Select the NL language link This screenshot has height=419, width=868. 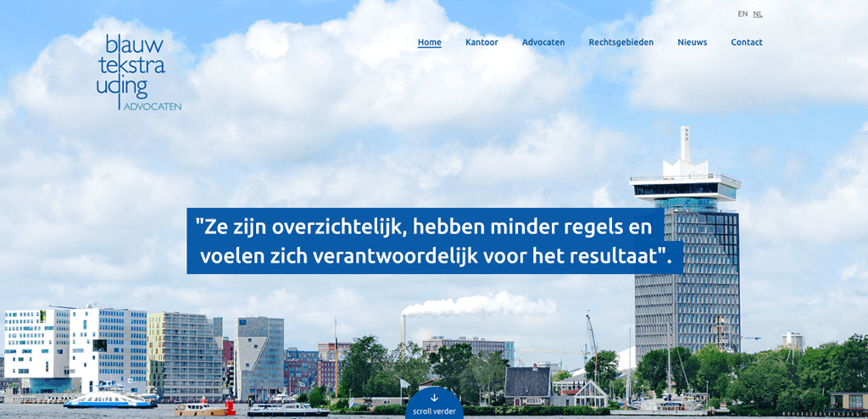click(758, 14)
